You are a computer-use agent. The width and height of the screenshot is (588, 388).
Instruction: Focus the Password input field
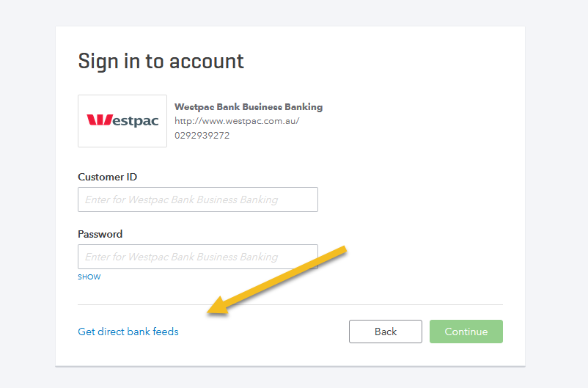pyautogui.click(x=198, y=257)
